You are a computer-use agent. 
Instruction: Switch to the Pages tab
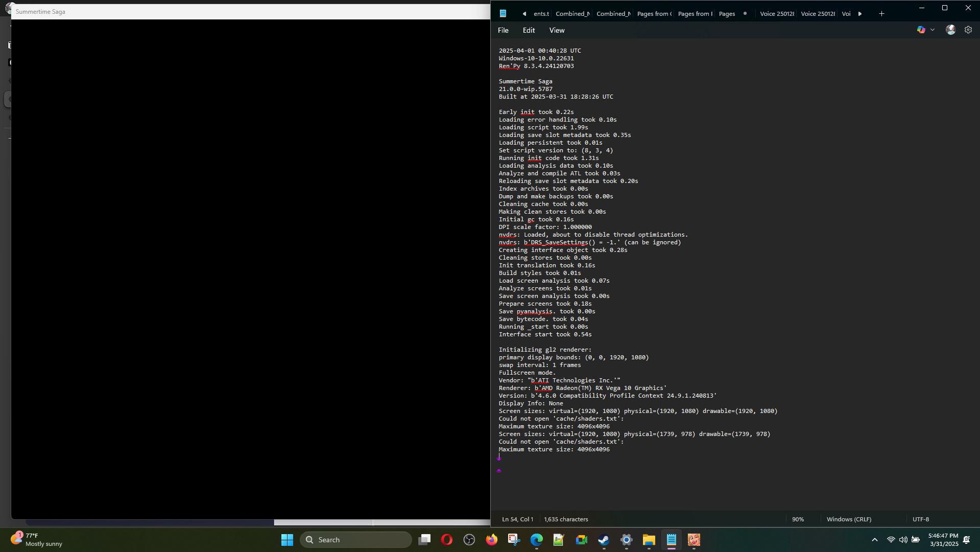(727, 14)
